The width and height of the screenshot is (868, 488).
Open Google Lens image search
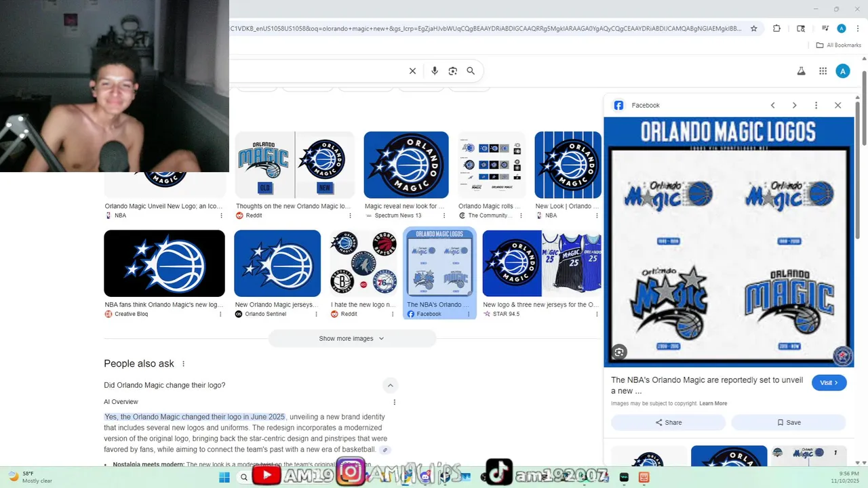pos(453,70)
